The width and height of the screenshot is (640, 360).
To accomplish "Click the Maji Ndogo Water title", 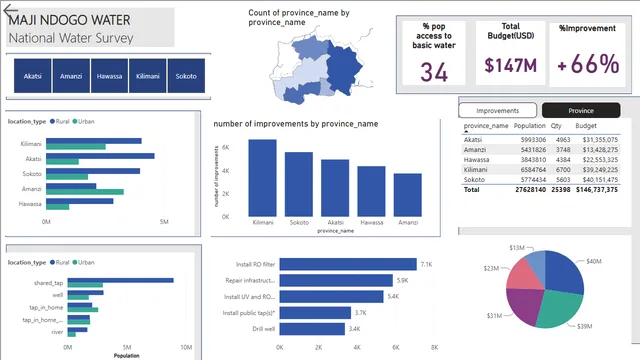I will 69,20.
